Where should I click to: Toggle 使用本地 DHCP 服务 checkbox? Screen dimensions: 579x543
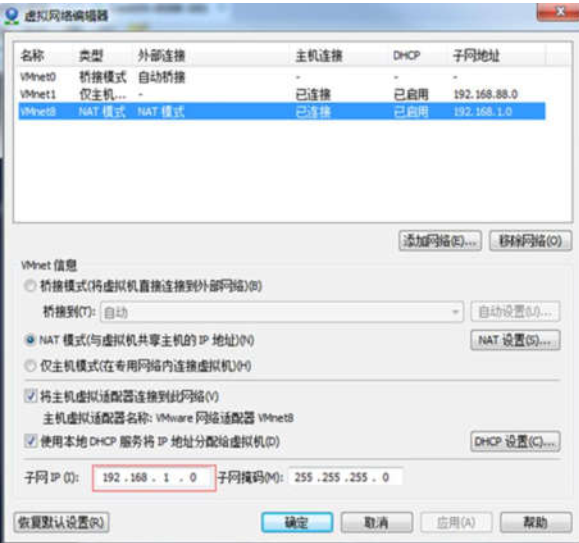tap(30, 441)
